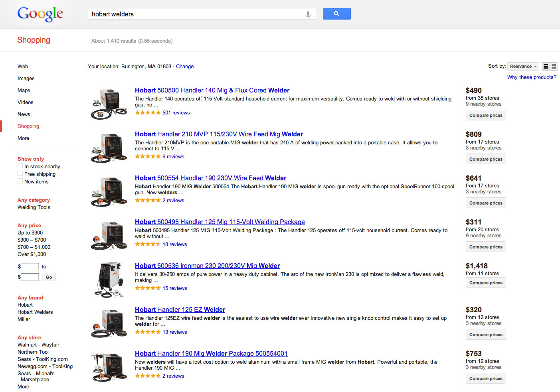This screenshot has width=560, height=392.
Task: Open the 6 reviews link
Action: tap(173, 157)
